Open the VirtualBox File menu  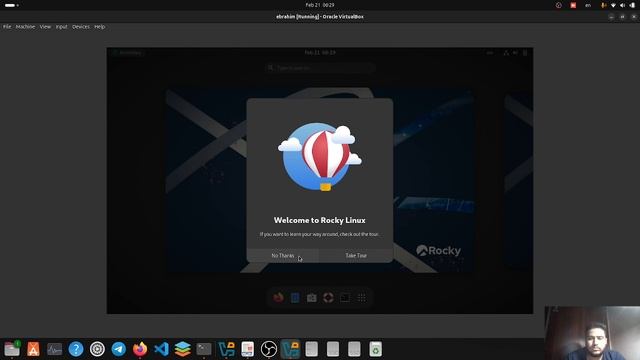7,27
